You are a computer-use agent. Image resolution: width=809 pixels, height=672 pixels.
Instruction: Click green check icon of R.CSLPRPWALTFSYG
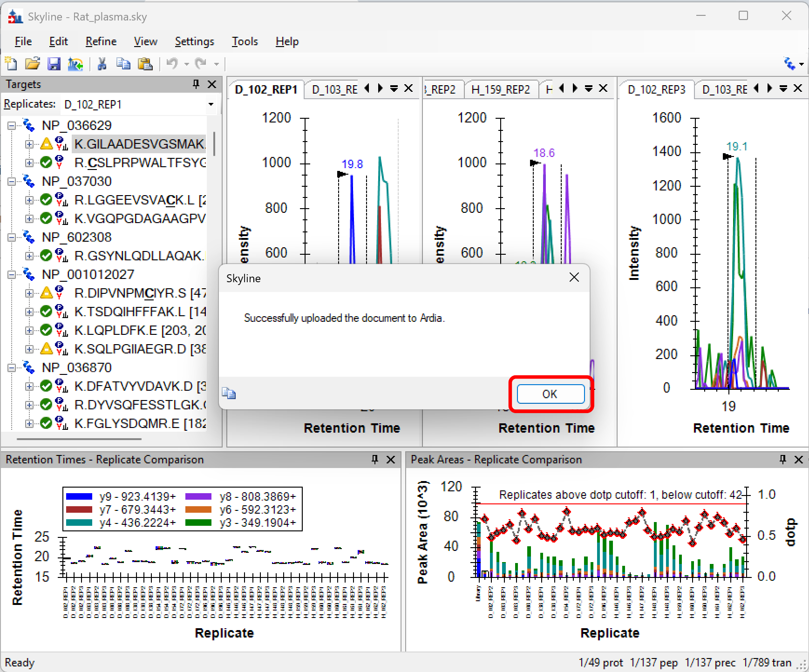coord(46,163)
